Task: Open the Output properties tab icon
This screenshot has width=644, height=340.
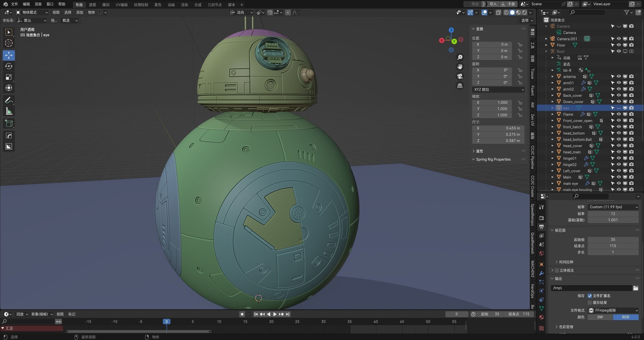Action: [x=542, y=227]
